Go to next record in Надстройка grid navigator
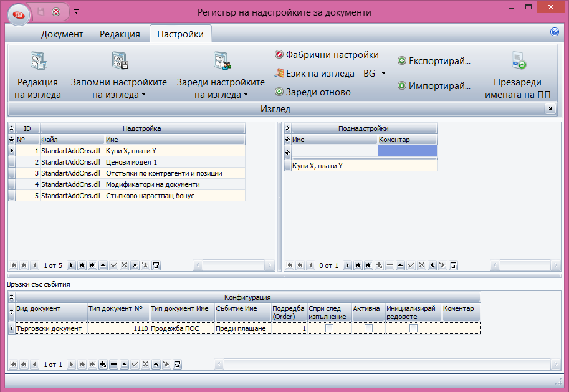 (x=72, y=265)
